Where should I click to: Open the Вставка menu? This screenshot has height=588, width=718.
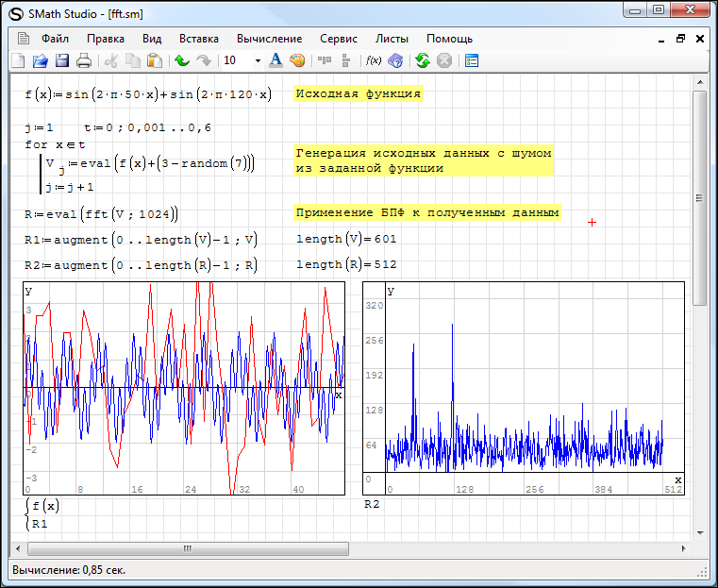pos(198,39)
